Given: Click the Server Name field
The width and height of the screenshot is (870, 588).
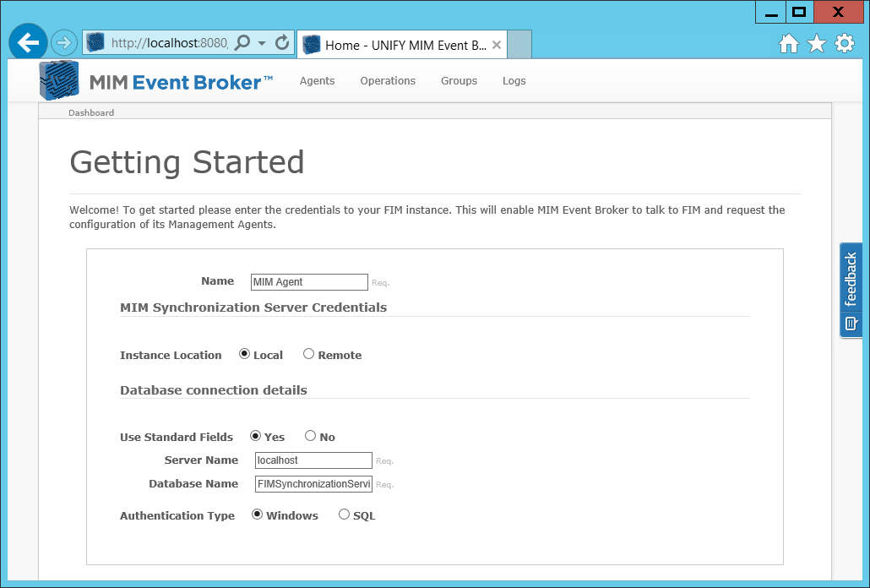Looking at the screenshot, I should point(313,460).
